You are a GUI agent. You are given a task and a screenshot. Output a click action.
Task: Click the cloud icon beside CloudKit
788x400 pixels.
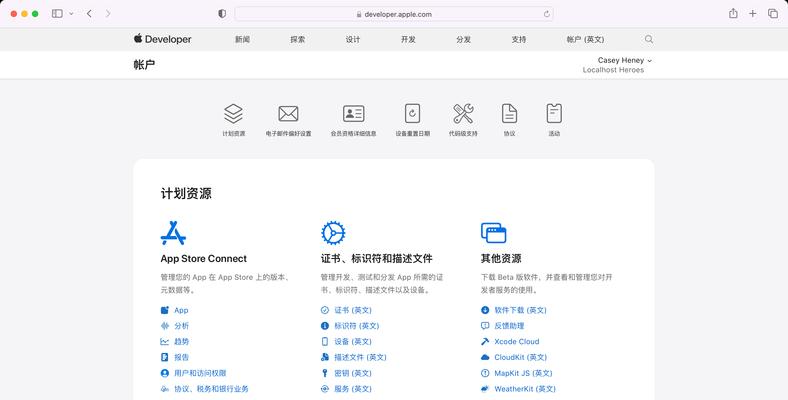(485, 357)
